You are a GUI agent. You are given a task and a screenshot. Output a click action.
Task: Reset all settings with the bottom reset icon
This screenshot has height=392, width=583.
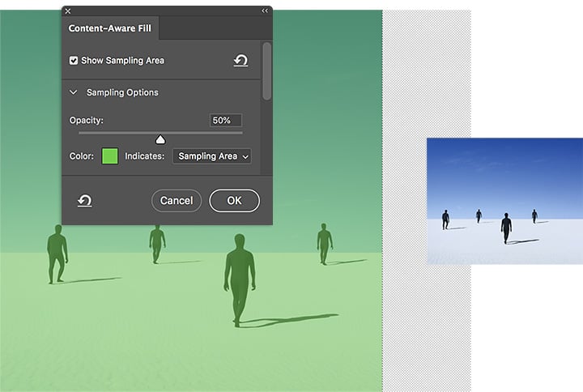point(84,201)
